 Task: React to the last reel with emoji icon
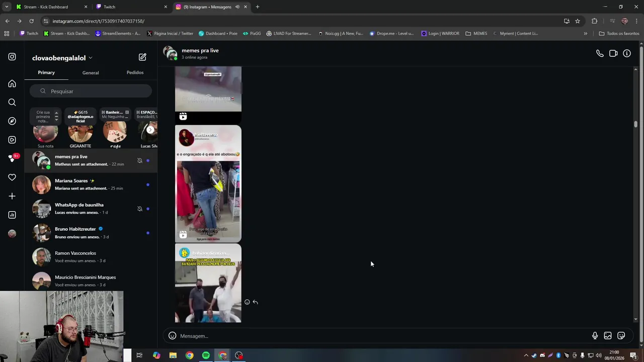(x=247, y=302)
